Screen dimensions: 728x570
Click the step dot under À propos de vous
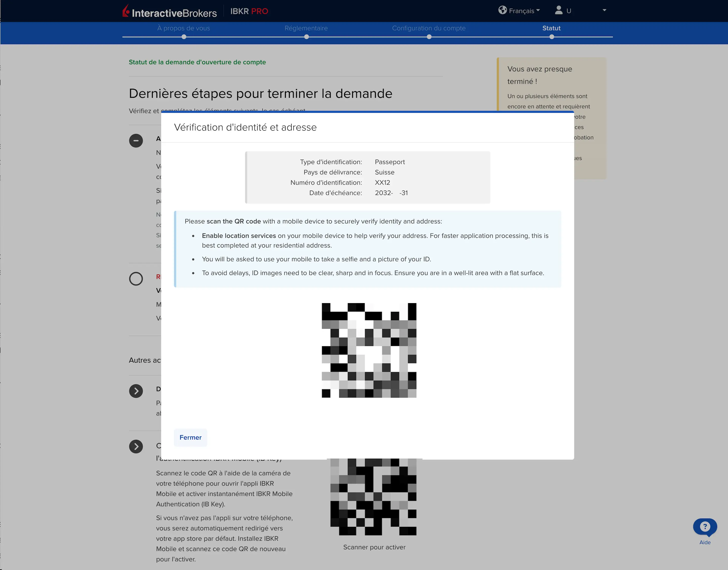(184, 37)
